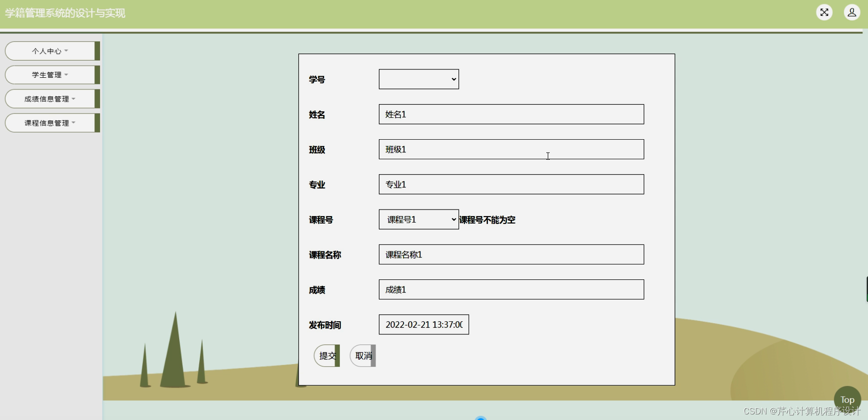Click the Top back-to-top button
Image resolution: width=868 pixels, height=420 pixels.
click(x=847, y=399)
